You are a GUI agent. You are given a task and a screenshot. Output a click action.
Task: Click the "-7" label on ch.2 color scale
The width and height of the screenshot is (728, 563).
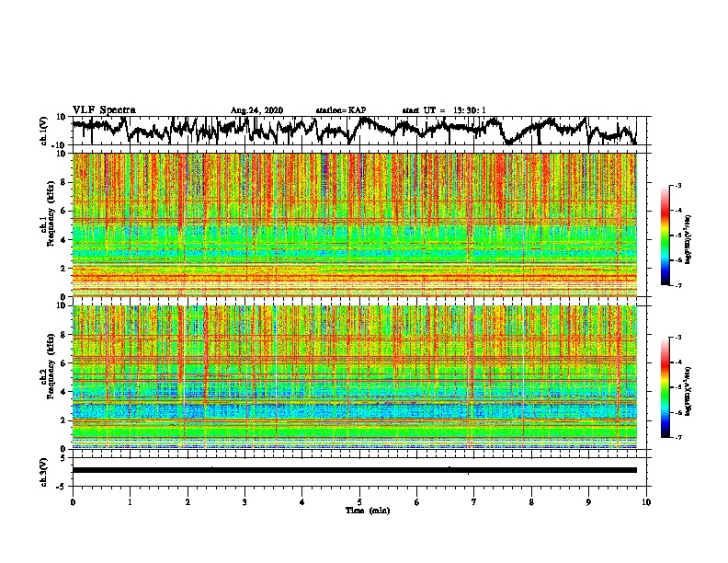[678, 437]
